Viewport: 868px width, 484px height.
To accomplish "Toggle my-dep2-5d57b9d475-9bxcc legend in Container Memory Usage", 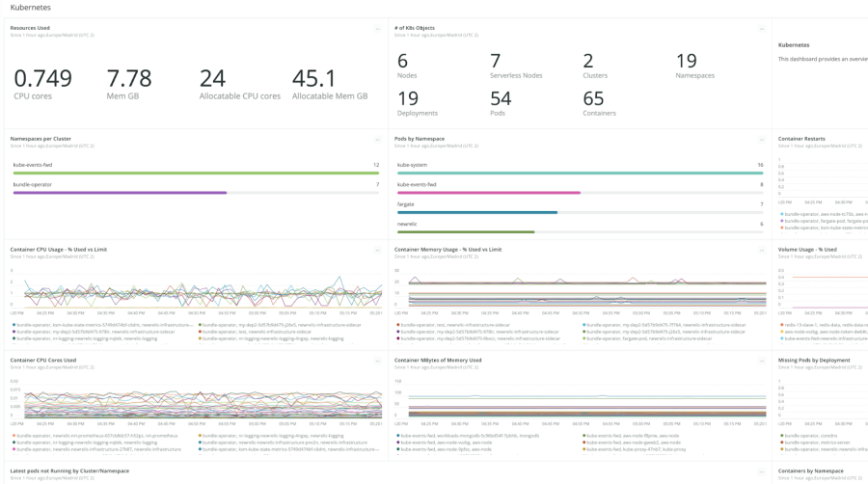I will click(x=477, y=338).
